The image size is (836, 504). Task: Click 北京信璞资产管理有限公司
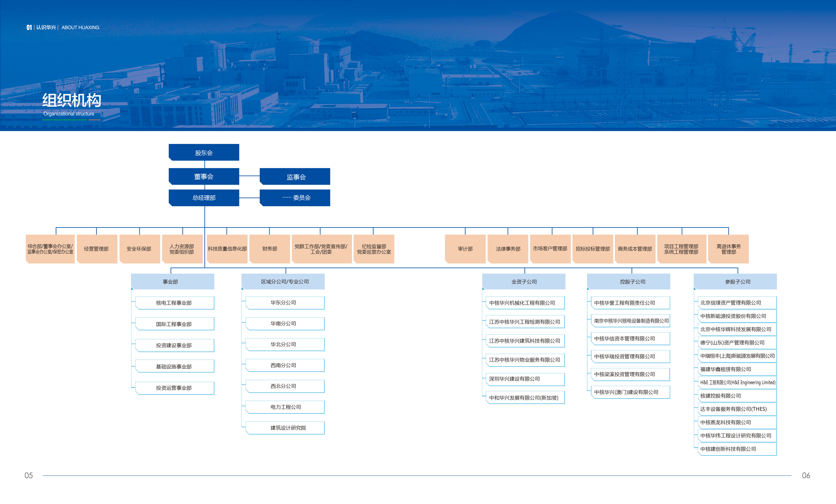[737, 303]
